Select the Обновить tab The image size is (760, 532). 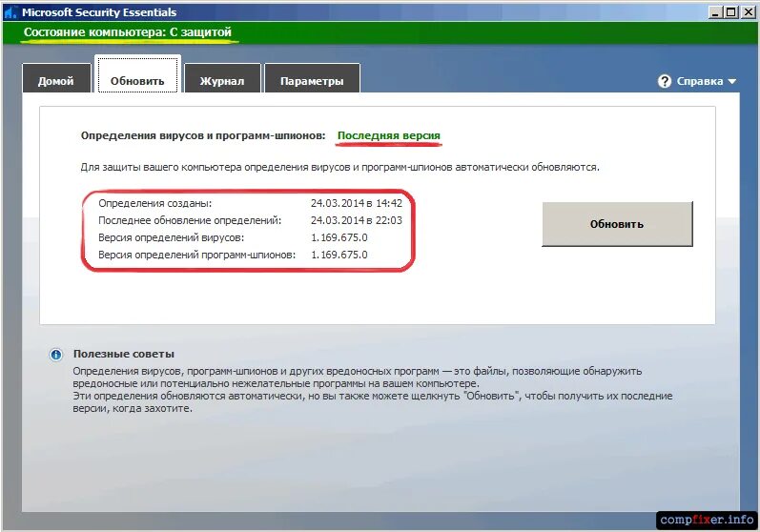[x=137, y=74]
